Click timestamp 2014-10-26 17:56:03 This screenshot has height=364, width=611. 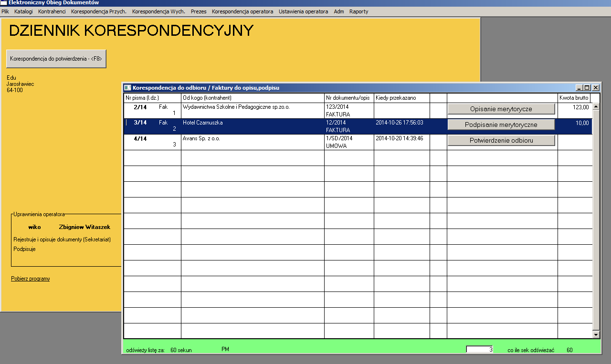pos(400,123)
